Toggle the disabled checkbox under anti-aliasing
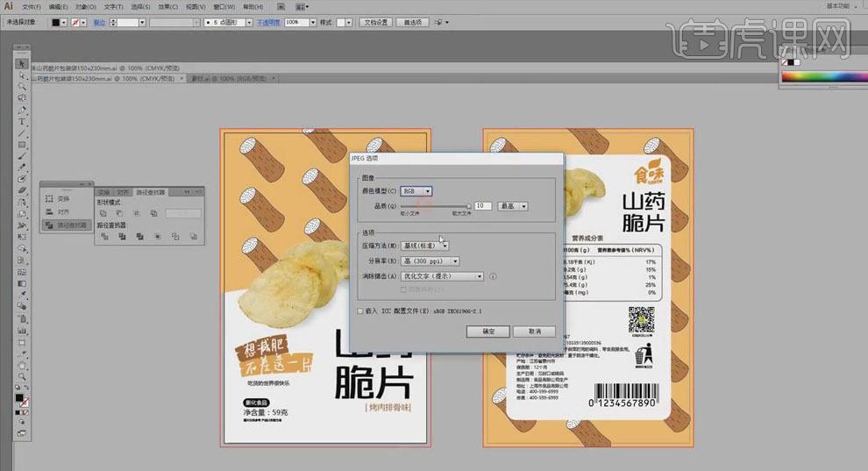 [x=403, y=289]
